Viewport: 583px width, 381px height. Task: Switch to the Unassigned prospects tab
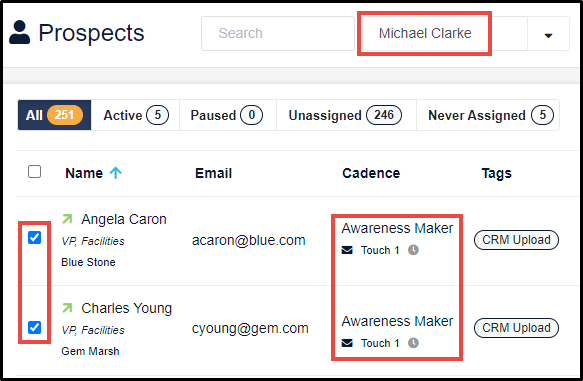346,115
